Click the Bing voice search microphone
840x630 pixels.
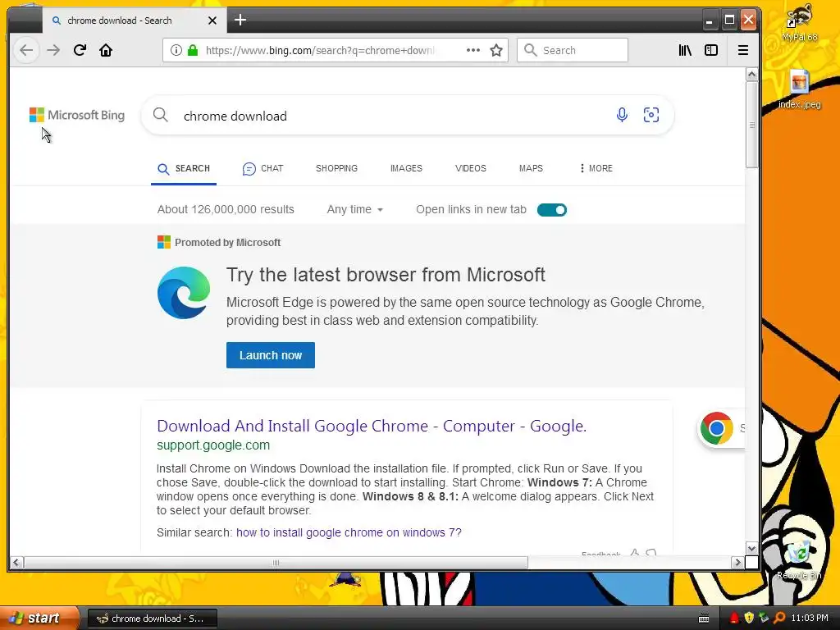[622, 115]
